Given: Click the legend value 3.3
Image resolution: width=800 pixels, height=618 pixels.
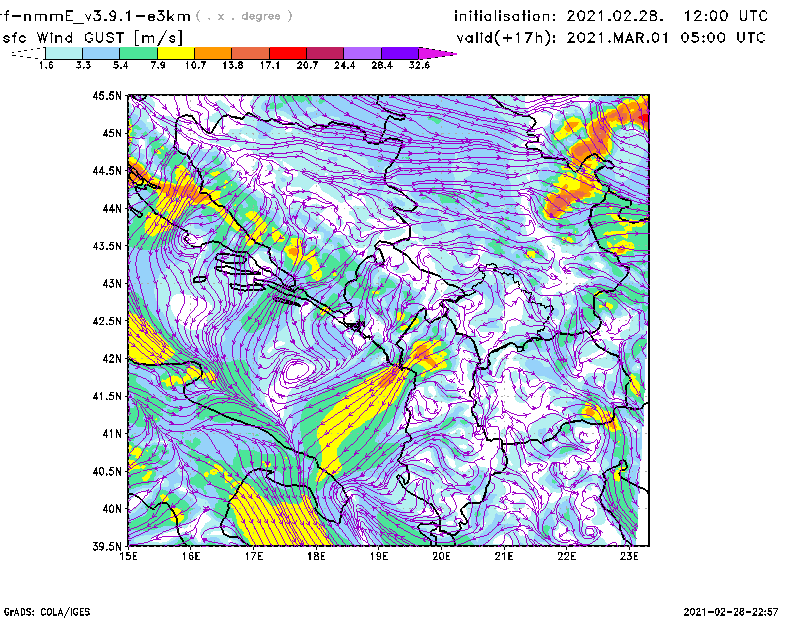Looking at the screenshot, I should 83,65.
